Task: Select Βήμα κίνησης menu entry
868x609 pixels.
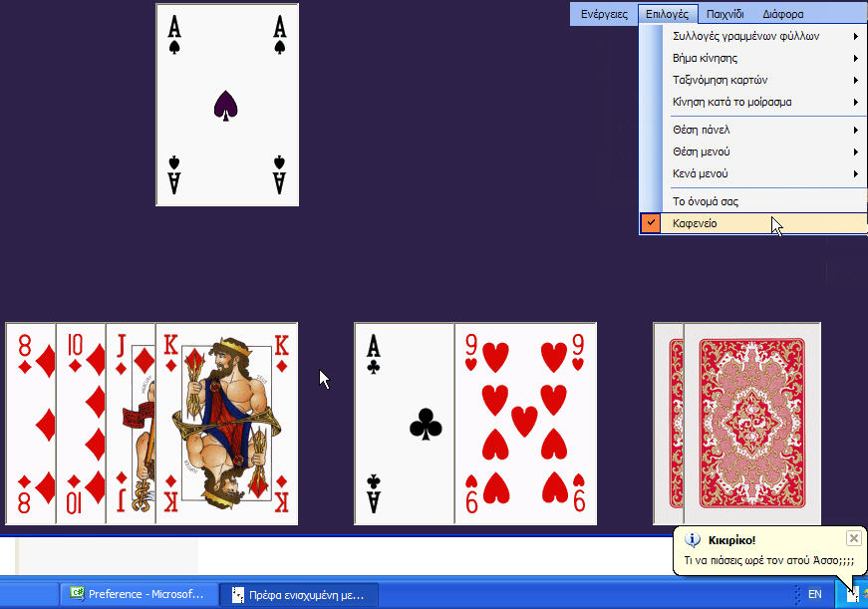Action: pyautogui.click(x=753, y=58)
